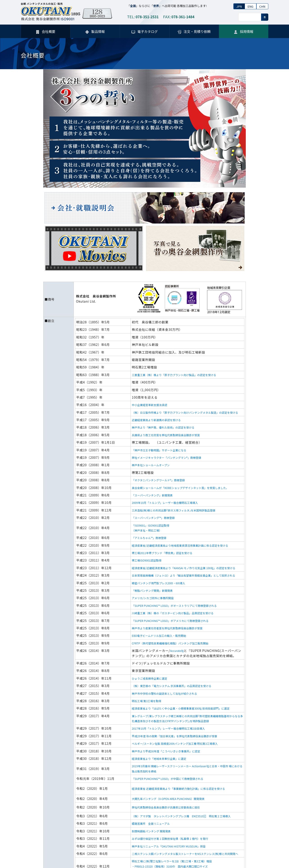Click the 128 (1895-2023) anniversary plate
Screen dimensions: 289x868
(x=97, y=14)
